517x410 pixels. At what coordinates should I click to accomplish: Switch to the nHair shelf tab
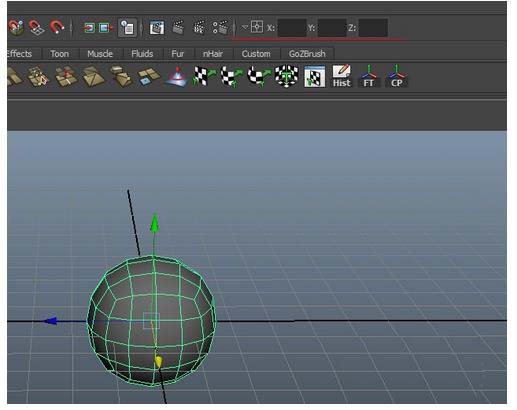pyautogui.click(x=213, y=54)
